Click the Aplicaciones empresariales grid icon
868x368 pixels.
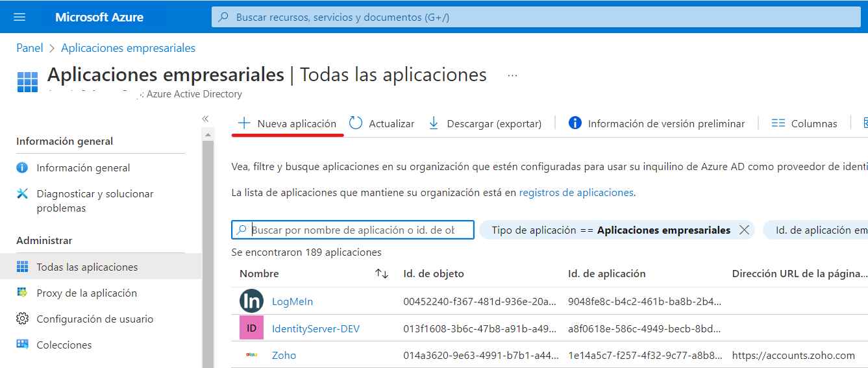(x=27, y=82)
